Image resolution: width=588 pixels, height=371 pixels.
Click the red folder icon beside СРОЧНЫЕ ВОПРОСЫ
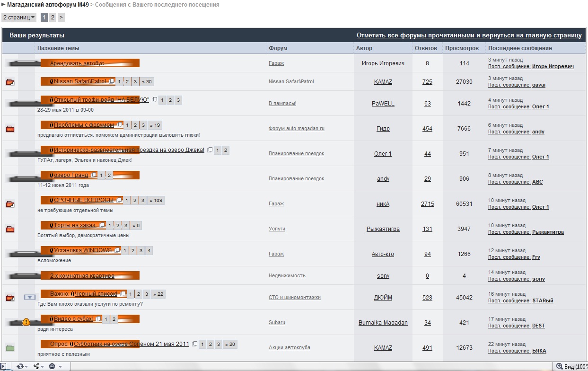point(10,204)
